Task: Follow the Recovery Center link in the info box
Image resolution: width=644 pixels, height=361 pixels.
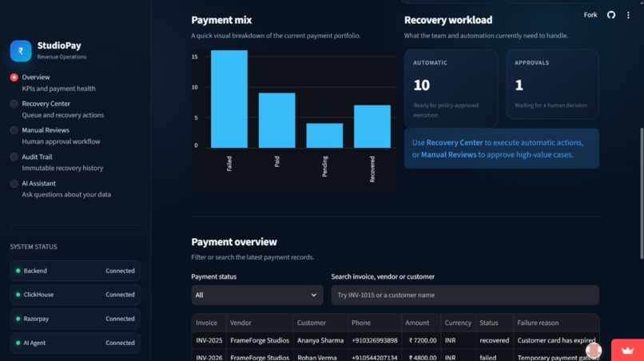Action: point(455,142)
